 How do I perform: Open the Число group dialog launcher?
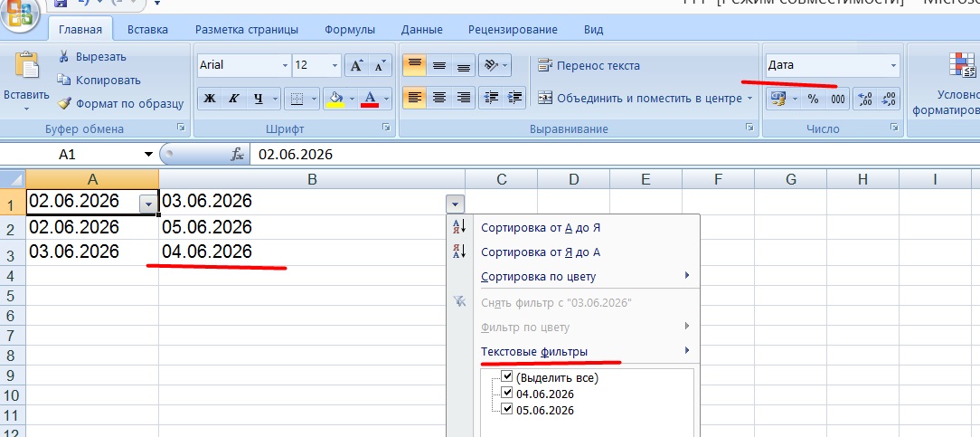tap(894, 128)
